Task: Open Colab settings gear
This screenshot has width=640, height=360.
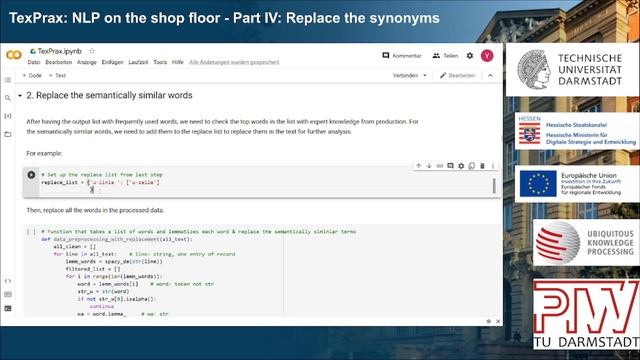Action: tap(470, 56)
